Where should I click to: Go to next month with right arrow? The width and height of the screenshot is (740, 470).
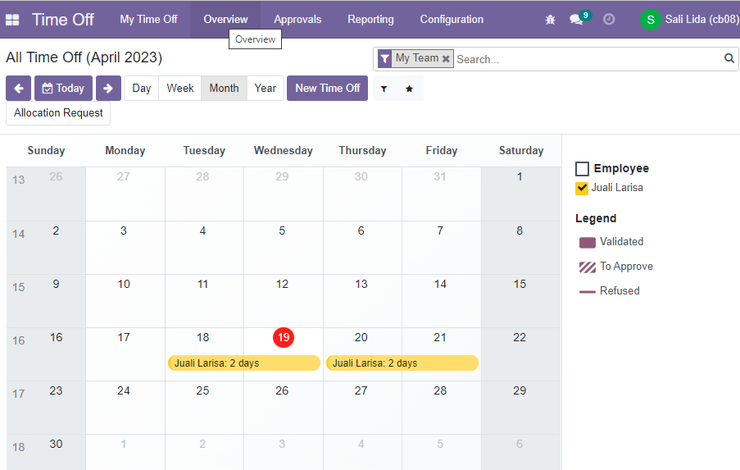tap(108, 88)
